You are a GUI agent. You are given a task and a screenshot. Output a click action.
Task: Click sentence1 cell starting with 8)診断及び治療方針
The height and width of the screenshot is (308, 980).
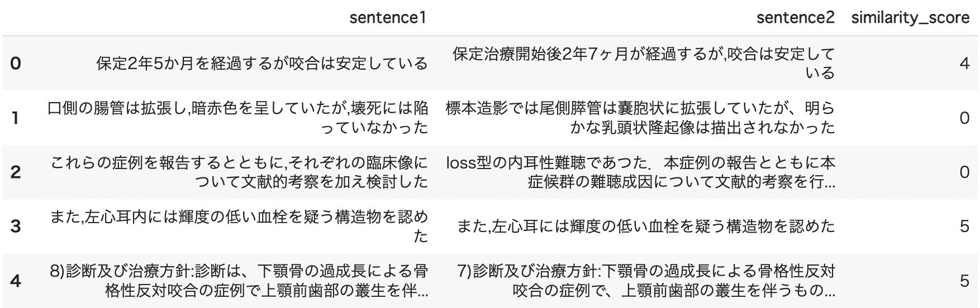coord(239,281)
